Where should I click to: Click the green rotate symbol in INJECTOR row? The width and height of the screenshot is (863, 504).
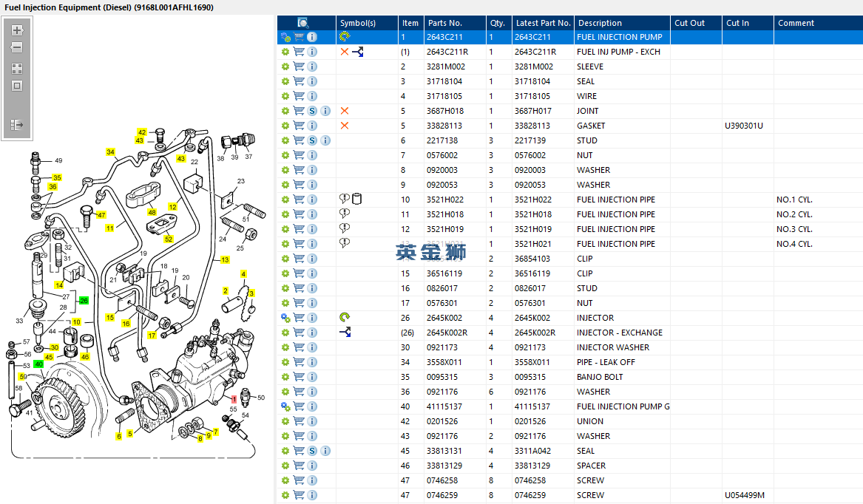pos(345,318)
